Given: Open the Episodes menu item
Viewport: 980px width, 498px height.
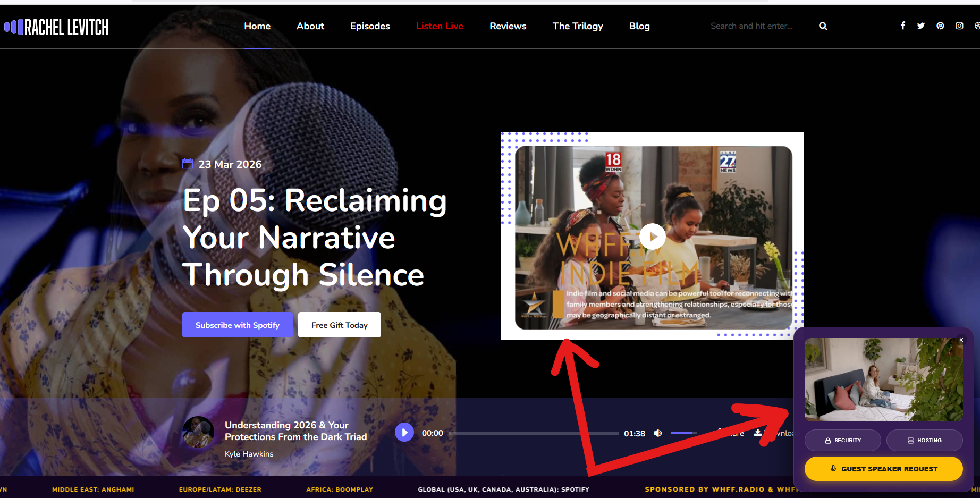Looking at the screenshot, I should pos(370,26).
